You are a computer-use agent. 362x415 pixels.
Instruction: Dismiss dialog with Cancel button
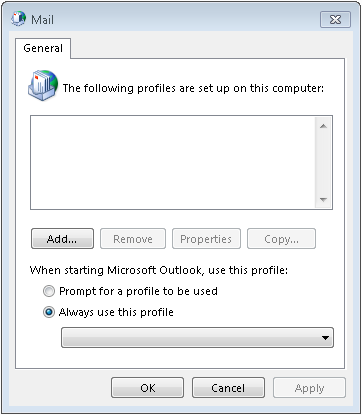pyautogui.click(x=228, y=388)
